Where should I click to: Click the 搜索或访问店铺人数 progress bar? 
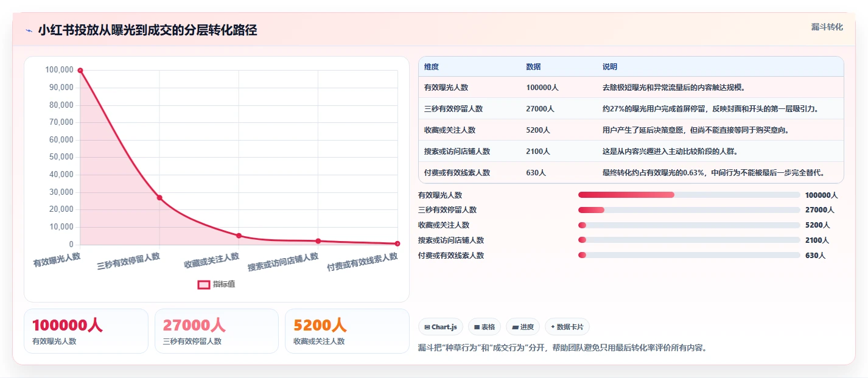[x=689, y=240]
